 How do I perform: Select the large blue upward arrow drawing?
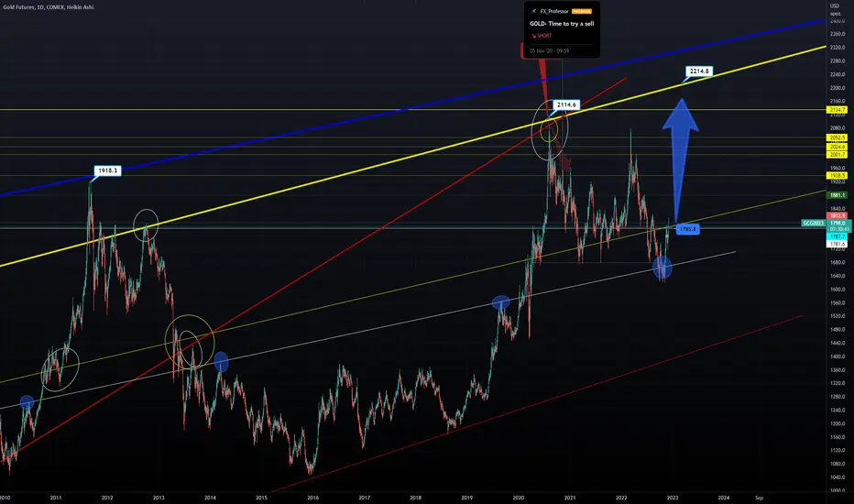[680, 160]
